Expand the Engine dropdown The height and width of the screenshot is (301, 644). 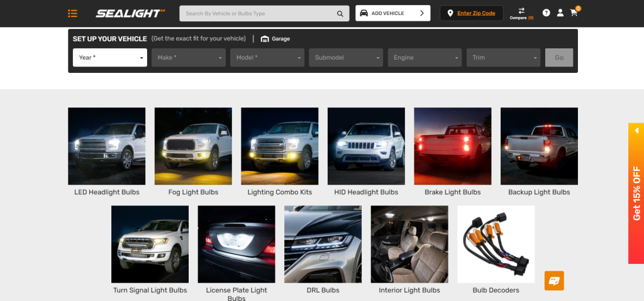pyautogui.click(x=425, y=58)
